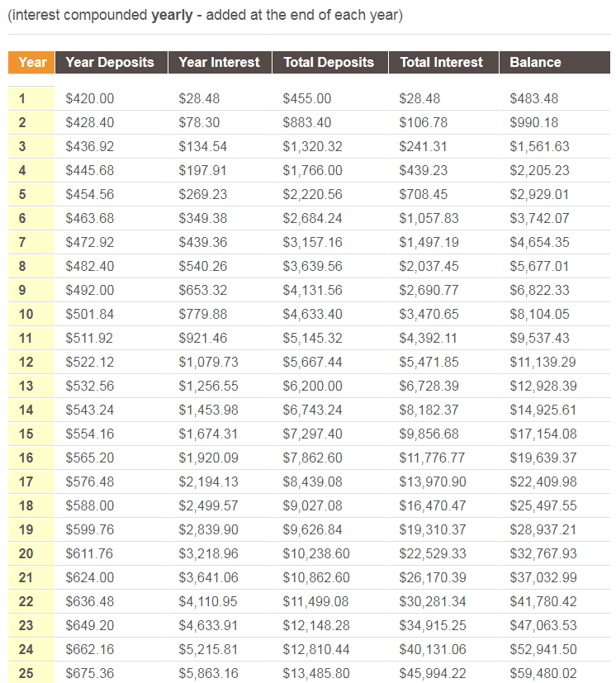
Task: Select the year 25 row number cell
Action: [x=26, y=673]
